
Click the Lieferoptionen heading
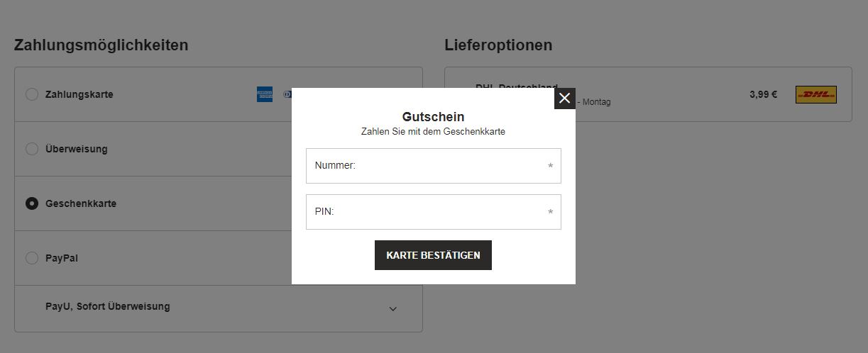[498, 45]
